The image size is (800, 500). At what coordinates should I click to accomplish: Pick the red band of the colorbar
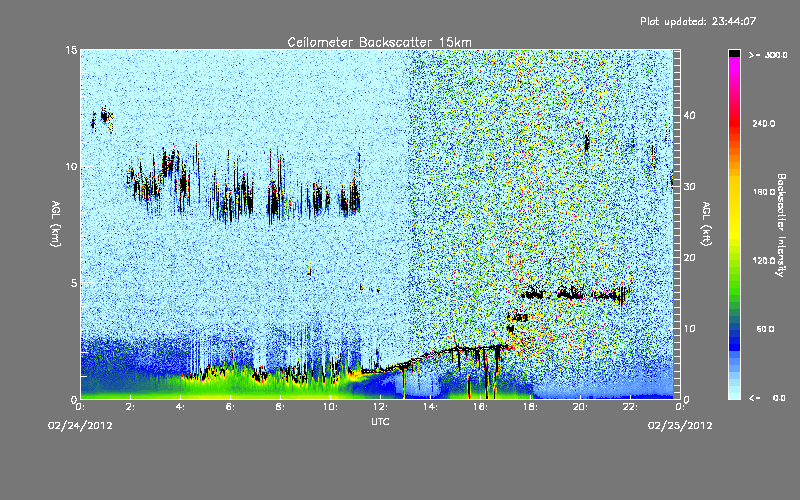(734, 125)
